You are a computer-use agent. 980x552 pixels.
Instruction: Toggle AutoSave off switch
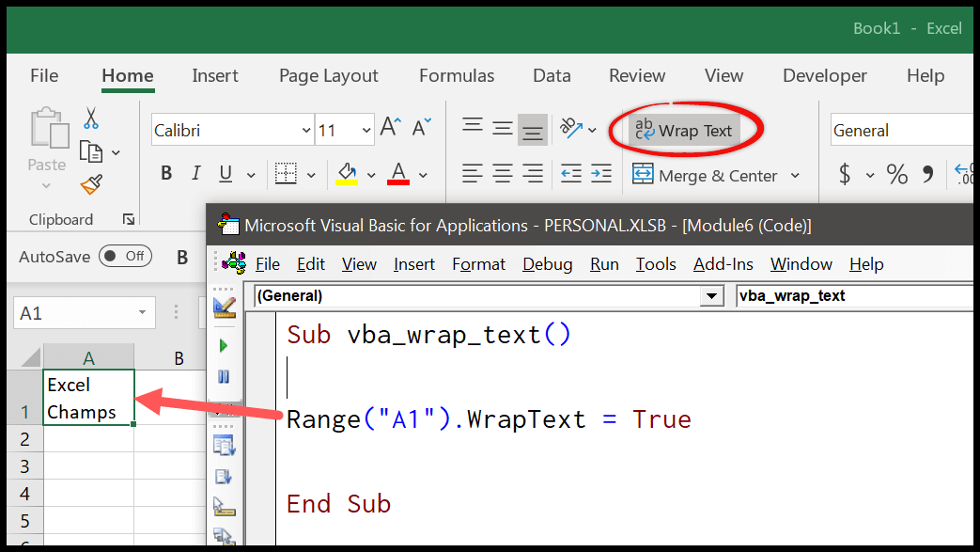pyautogui.click(x=125, y=256)
